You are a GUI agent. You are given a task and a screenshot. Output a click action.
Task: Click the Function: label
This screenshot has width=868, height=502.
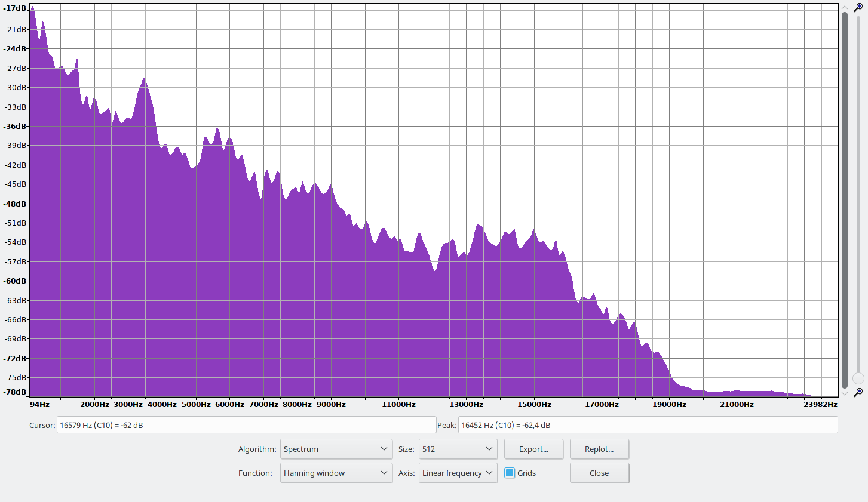(255, 473)
